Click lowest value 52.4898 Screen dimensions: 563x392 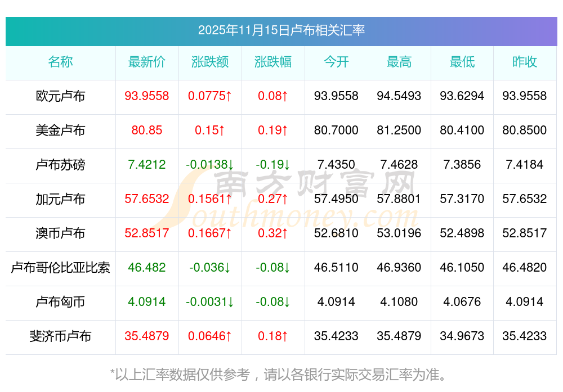click(462, 233)
